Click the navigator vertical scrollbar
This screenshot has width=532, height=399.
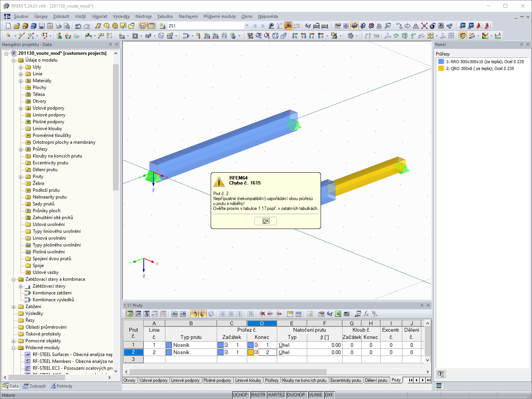click(116, 127)
